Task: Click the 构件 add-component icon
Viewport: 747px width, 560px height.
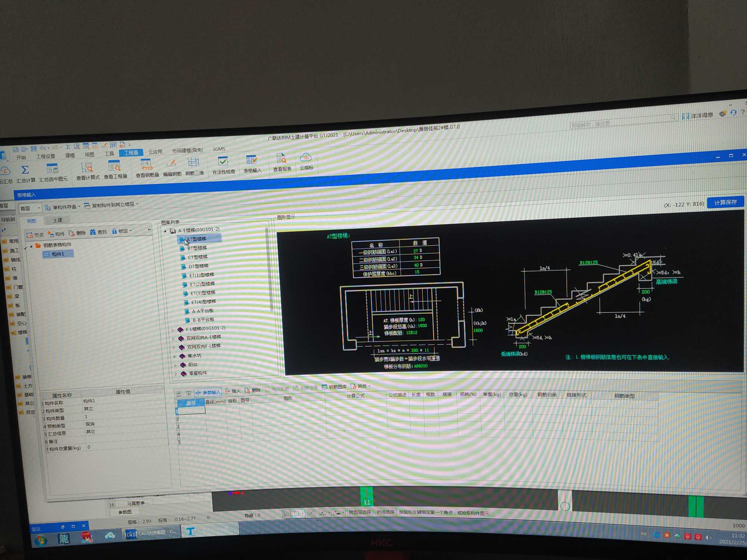Action: [x=51, y=234]
